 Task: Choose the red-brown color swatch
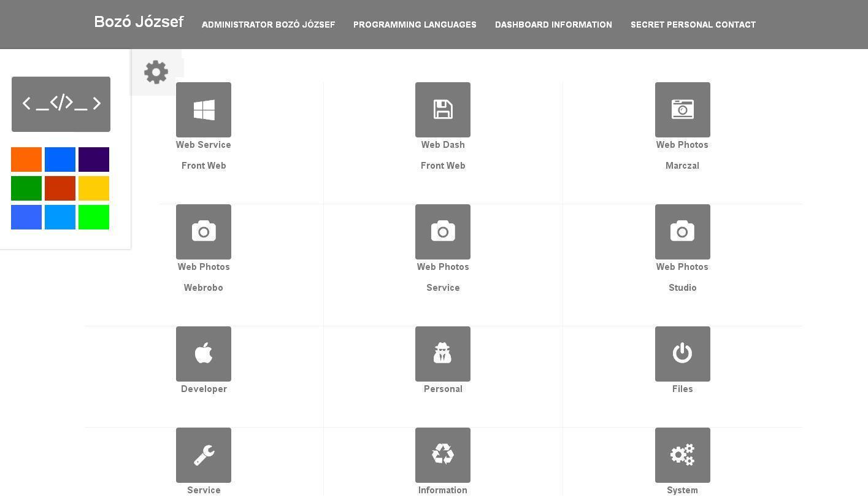[60, 188]
